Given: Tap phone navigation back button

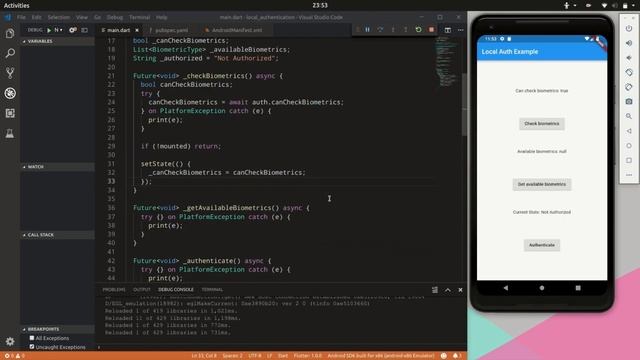Looking at the screenshot, I should 506,288.
